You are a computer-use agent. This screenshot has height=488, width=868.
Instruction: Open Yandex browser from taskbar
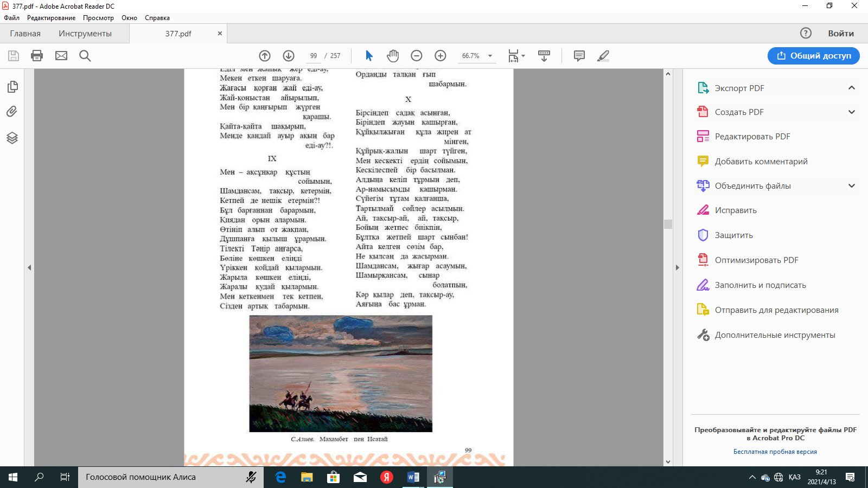387,477
